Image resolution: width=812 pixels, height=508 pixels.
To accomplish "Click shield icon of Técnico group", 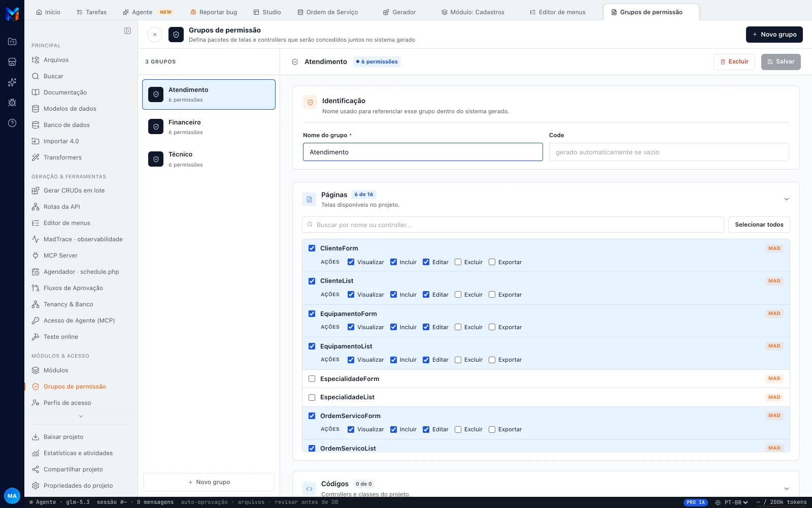I will tap(156, 159).
